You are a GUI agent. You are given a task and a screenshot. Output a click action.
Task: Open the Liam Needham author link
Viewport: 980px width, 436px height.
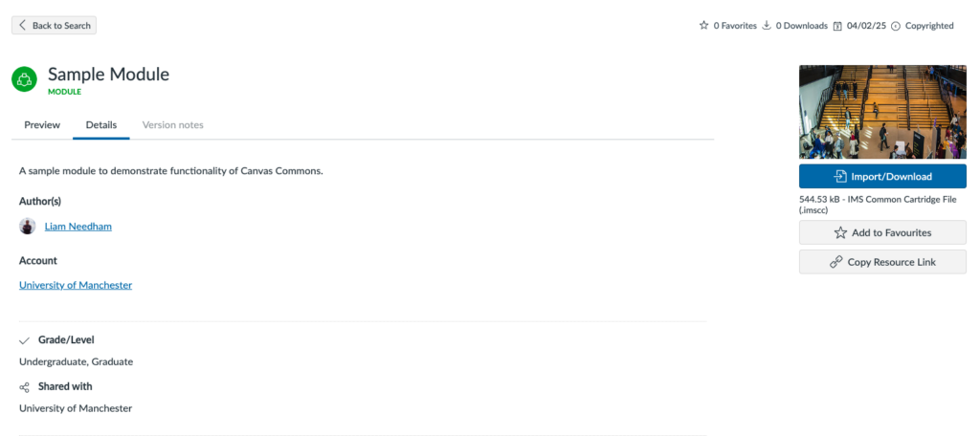(x=78, y=226)
